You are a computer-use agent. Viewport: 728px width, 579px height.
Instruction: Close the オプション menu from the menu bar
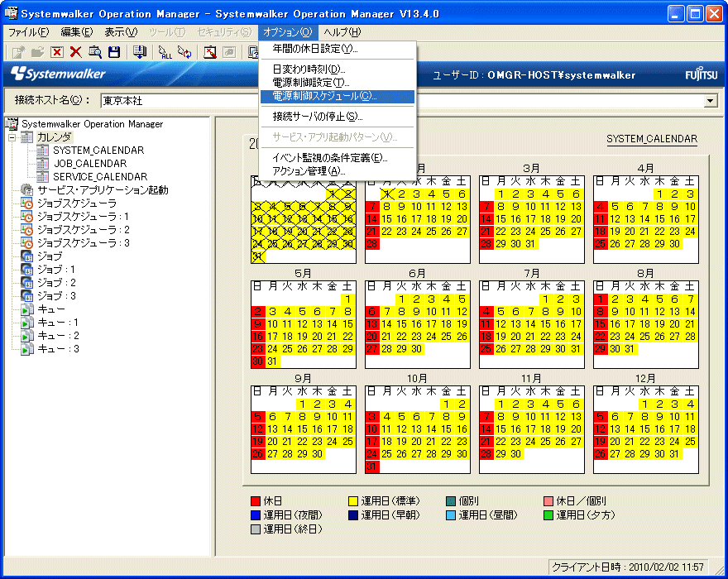pyautogui.click(x=288, y=32)
